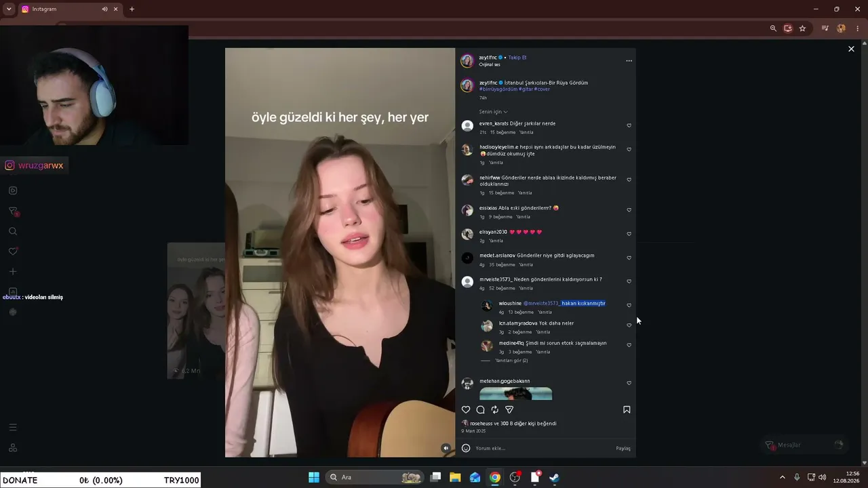This screenshot has width=868, height=488.
Task: Open the nehirfww username link
Action: pos(490,178)
